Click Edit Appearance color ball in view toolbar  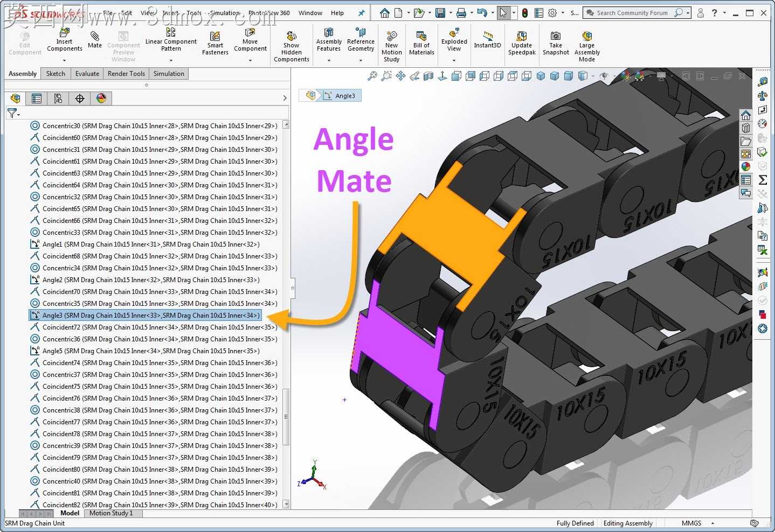(x=625, y=76)
